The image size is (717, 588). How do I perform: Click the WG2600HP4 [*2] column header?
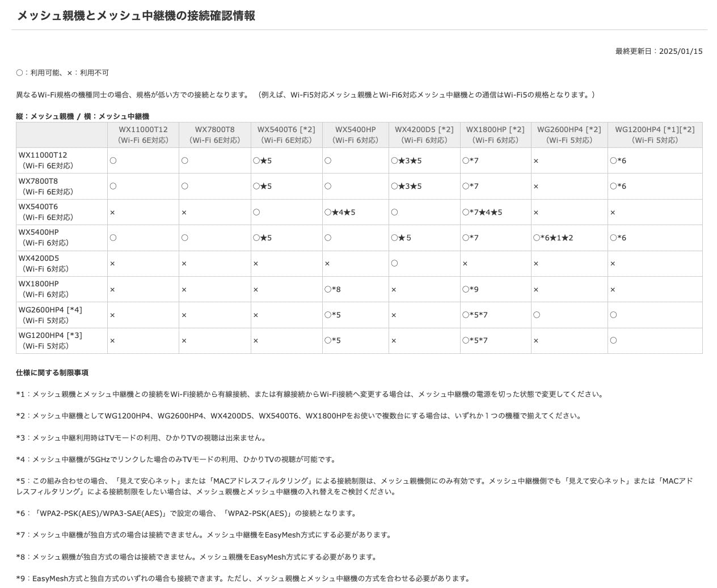tap(568, 135)
